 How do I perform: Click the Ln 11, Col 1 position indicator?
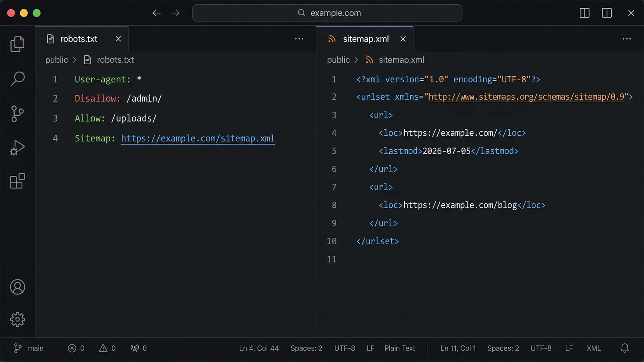pyautogui.click(x=458, y=348)
